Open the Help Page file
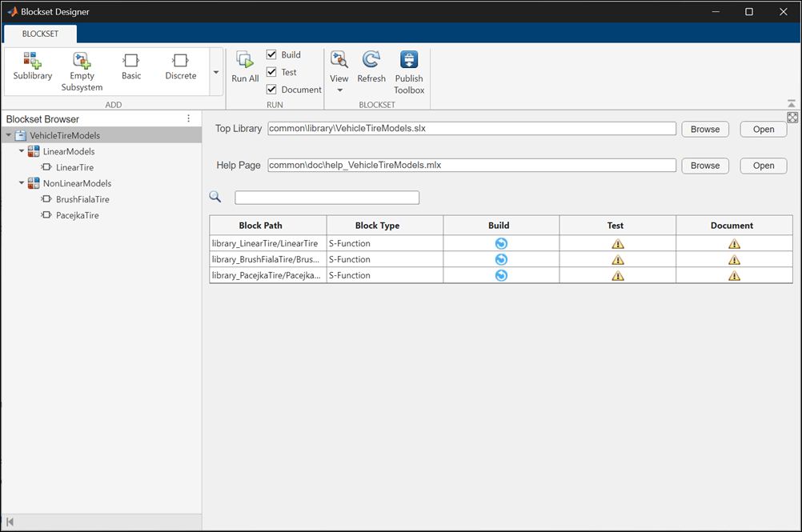 (x=763, y=166)
